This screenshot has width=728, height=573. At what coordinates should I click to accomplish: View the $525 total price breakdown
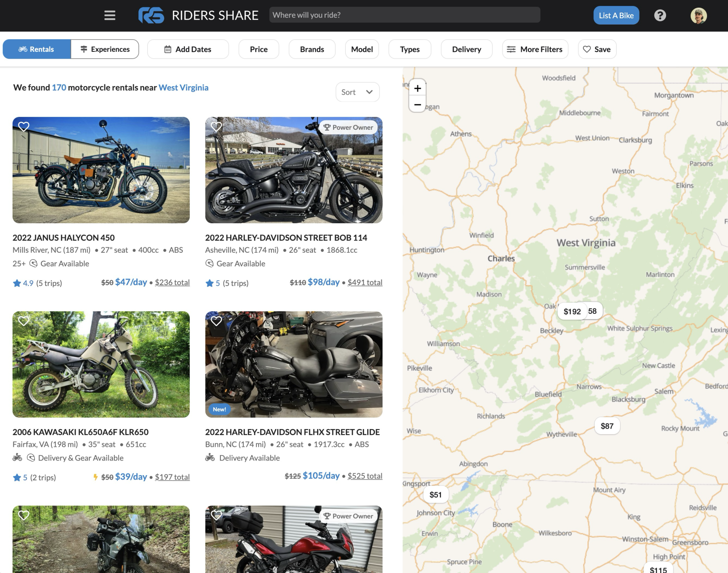(365, 476)
